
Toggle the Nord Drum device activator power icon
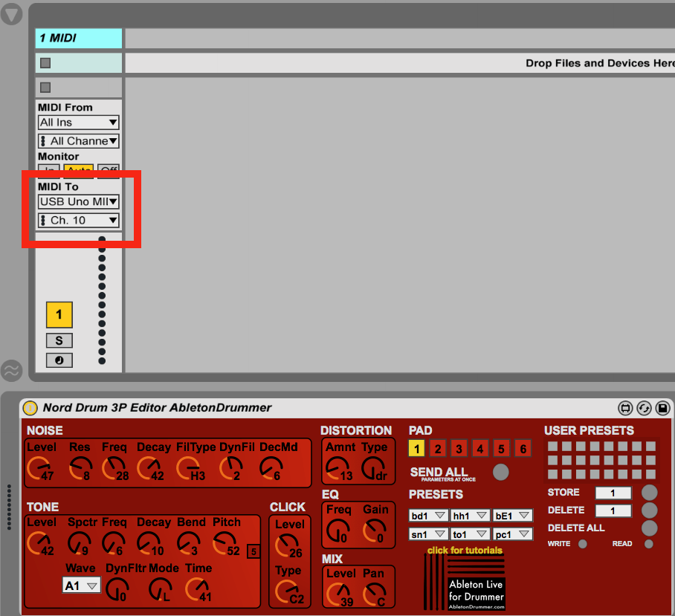[30, 408]
